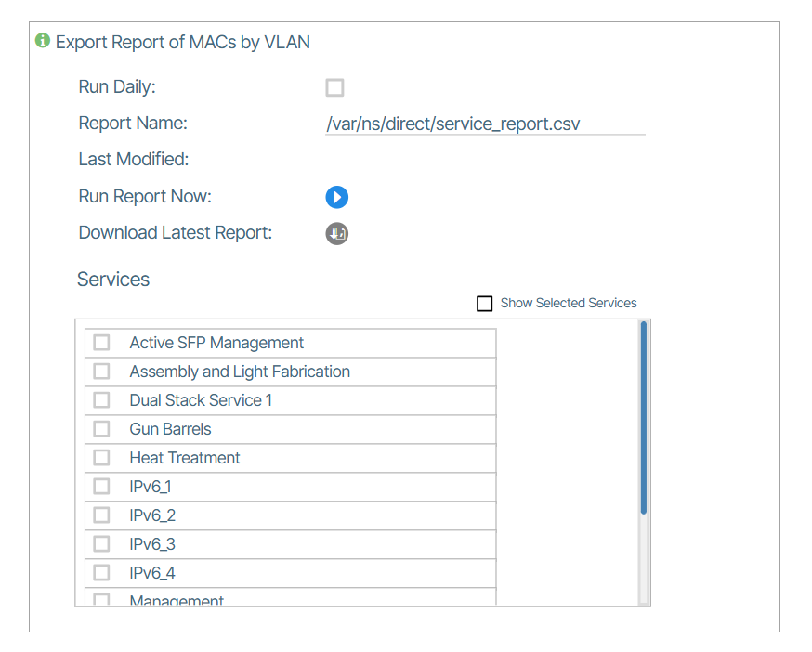Check the Active SFP Management service
The height and width of the screenshot is (652, 812).
pyautogui.click(x=101, y=343)
